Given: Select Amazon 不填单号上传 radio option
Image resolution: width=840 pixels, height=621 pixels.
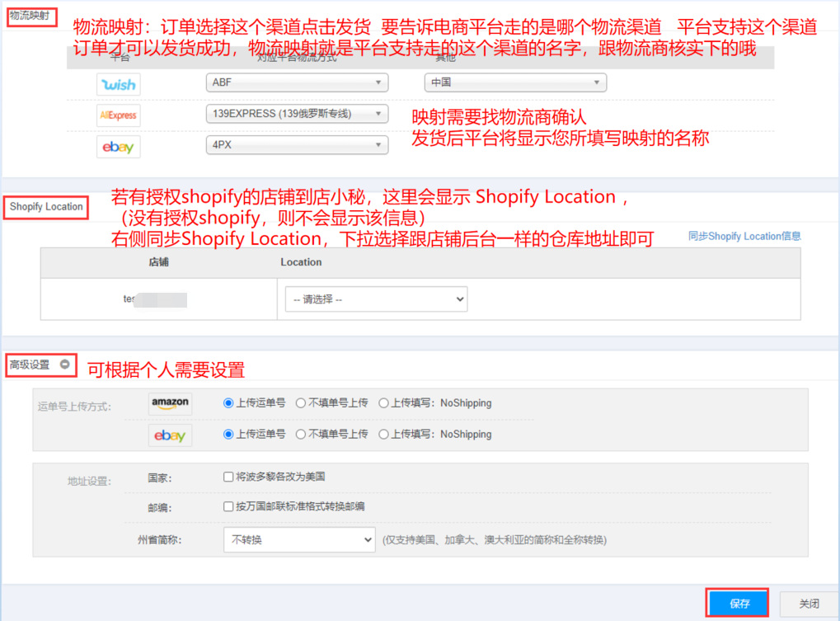Looking at the screenshot, I should point(301,403).
